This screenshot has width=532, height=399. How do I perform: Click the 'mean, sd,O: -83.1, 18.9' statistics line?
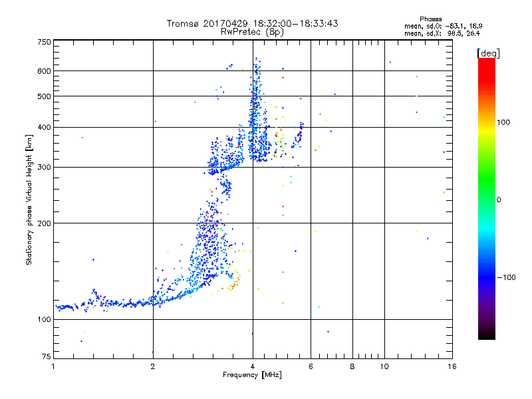pos(443,26)
